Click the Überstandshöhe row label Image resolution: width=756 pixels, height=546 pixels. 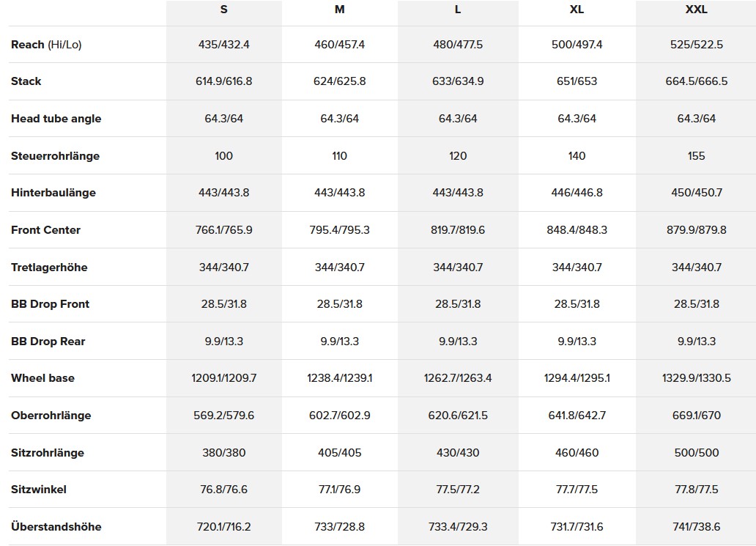click(56, 527)
